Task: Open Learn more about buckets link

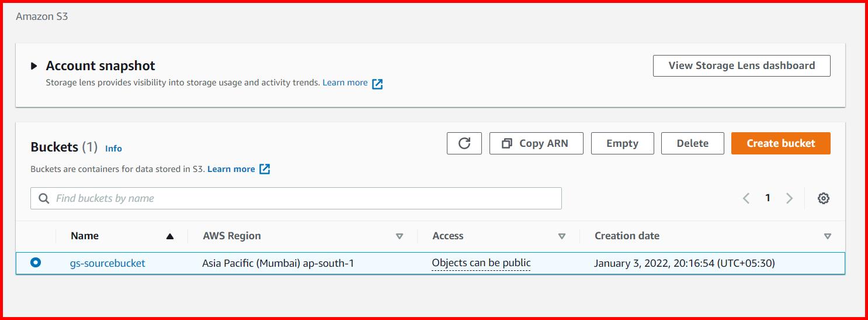Action: click(x=231, y=169)
